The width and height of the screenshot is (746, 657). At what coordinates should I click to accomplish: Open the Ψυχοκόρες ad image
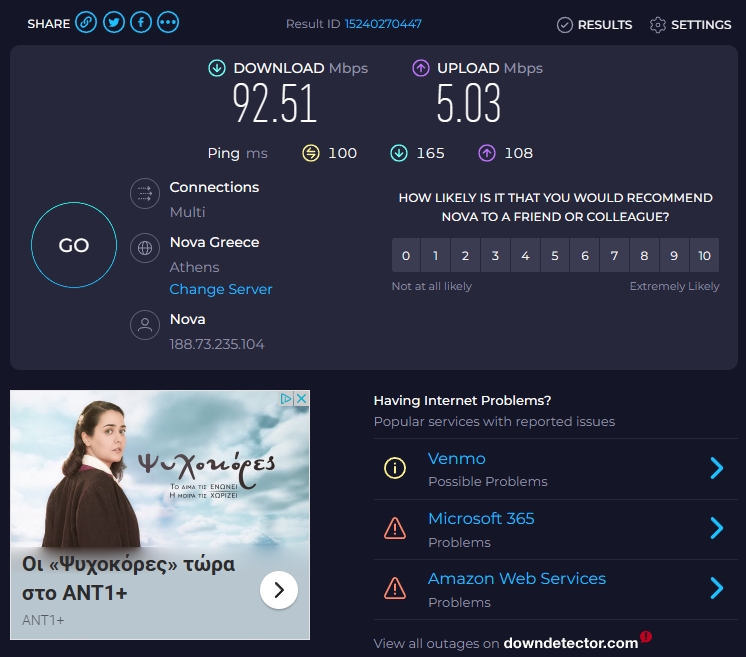coord(160,469)
